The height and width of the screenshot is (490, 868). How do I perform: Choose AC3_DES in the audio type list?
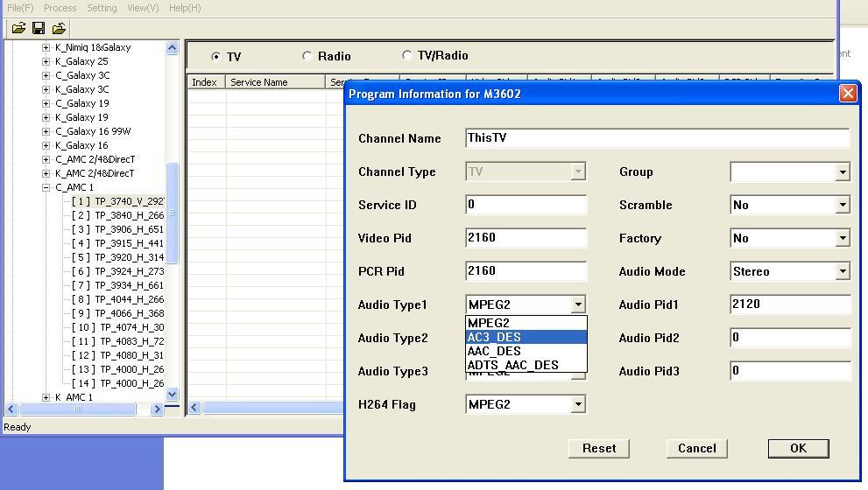tap(526, 337)
